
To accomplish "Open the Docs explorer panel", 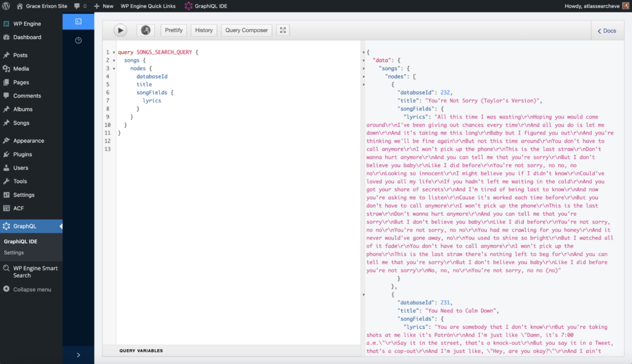I will [606, 31].
